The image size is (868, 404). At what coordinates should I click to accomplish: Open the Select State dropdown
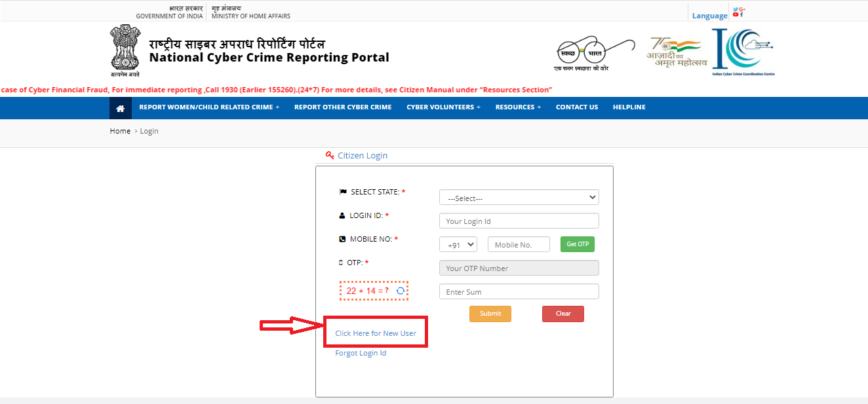point(519,198)
